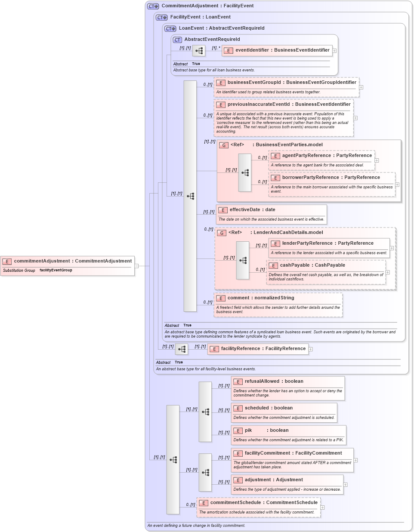Click the CT icon for FacilityEvent : LoanEvent
Viewport: 414px width, 532px height.
161,17
